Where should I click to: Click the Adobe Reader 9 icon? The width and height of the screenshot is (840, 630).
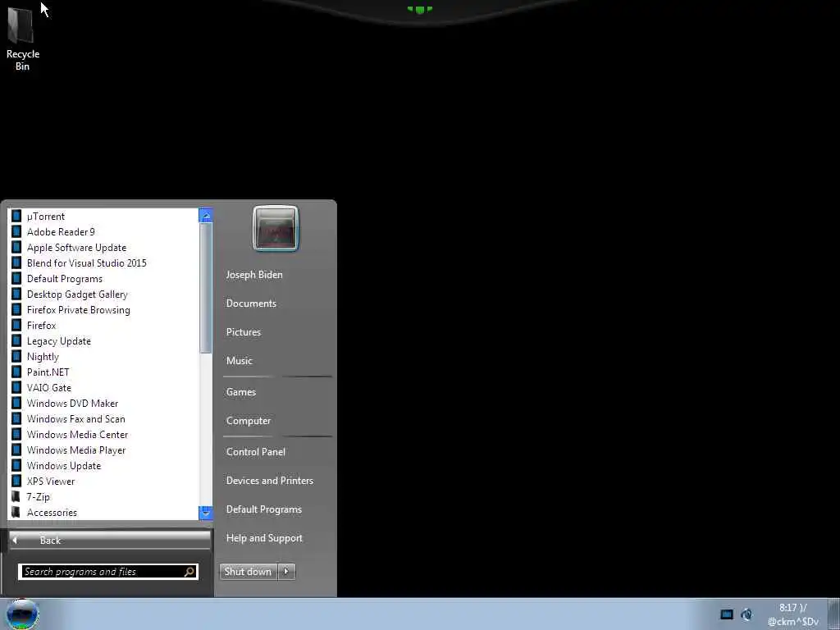coord(16,231)
